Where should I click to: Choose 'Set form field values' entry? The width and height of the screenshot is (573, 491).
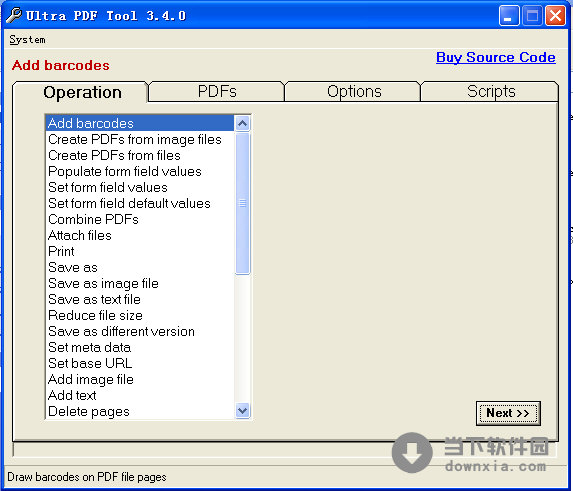140,187
